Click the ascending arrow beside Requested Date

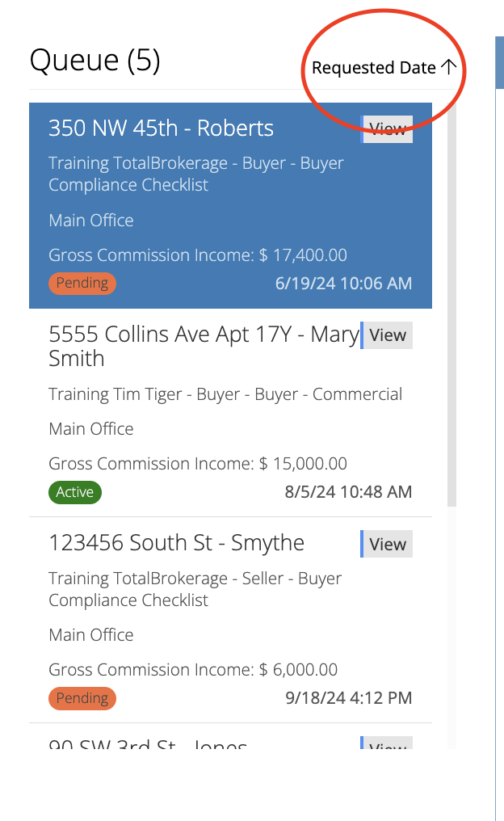point(448,66)
